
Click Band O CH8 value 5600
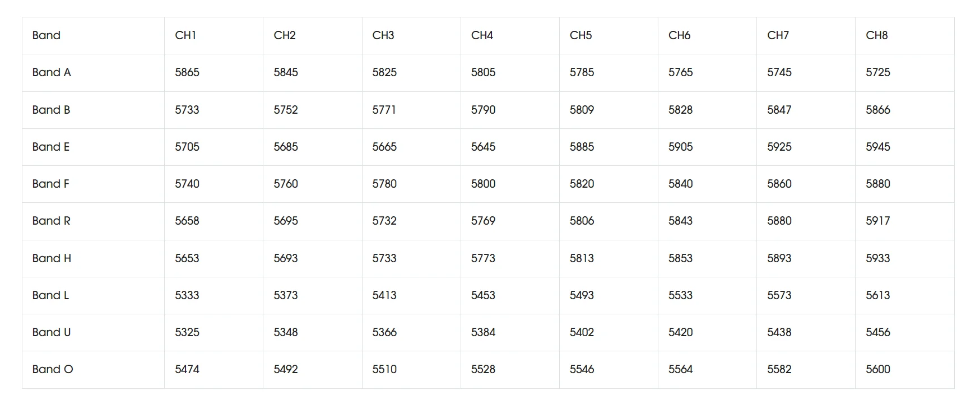[878, 369]
